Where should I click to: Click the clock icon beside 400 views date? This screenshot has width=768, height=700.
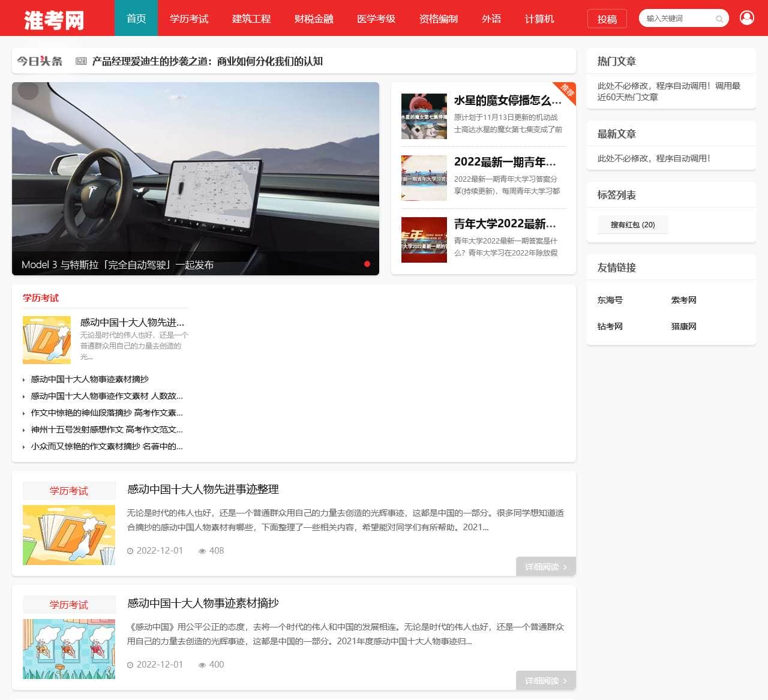(x=130, y=665)
